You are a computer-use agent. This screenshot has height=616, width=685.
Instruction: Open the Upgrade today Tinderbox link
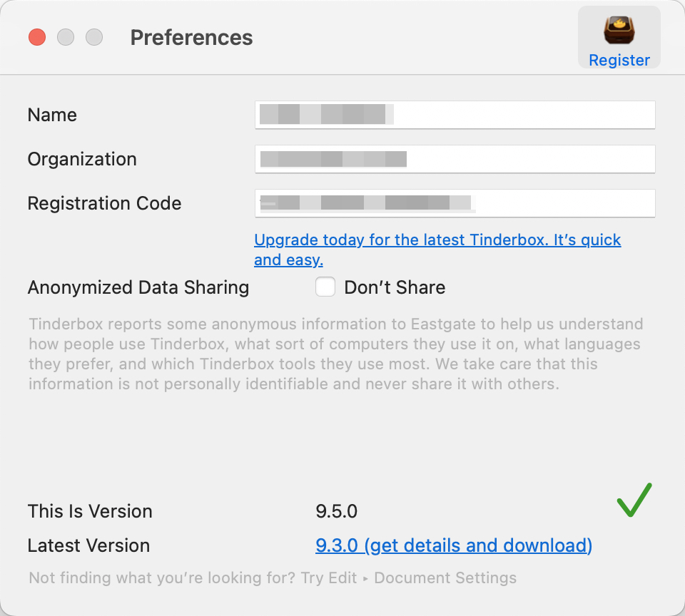[x=437, y=240]
